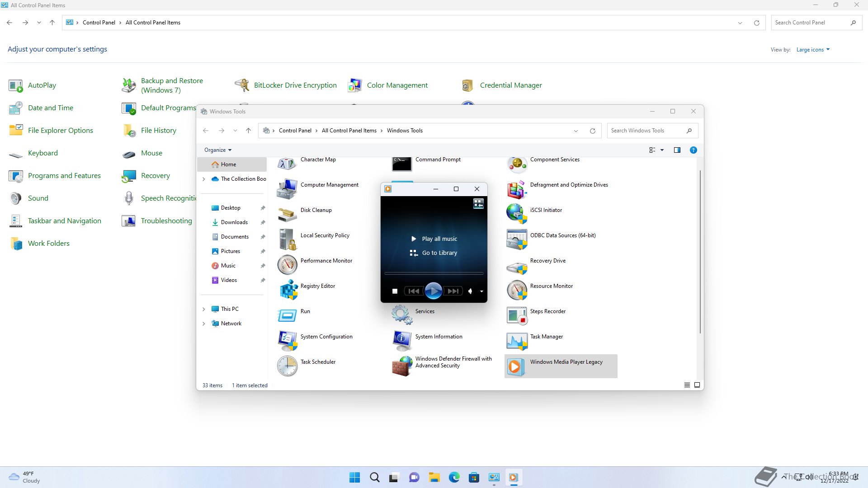Viewport: 868px width, 488px height.
Task: Click taskbar Search icon
Action: (374, 477)
